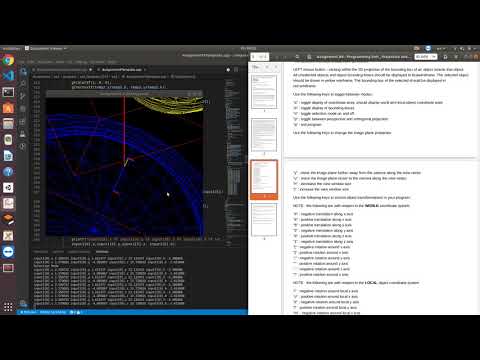The image size is (480, 360).
Task: Open Sublime Text from the dock
Action: pos(8,219)
